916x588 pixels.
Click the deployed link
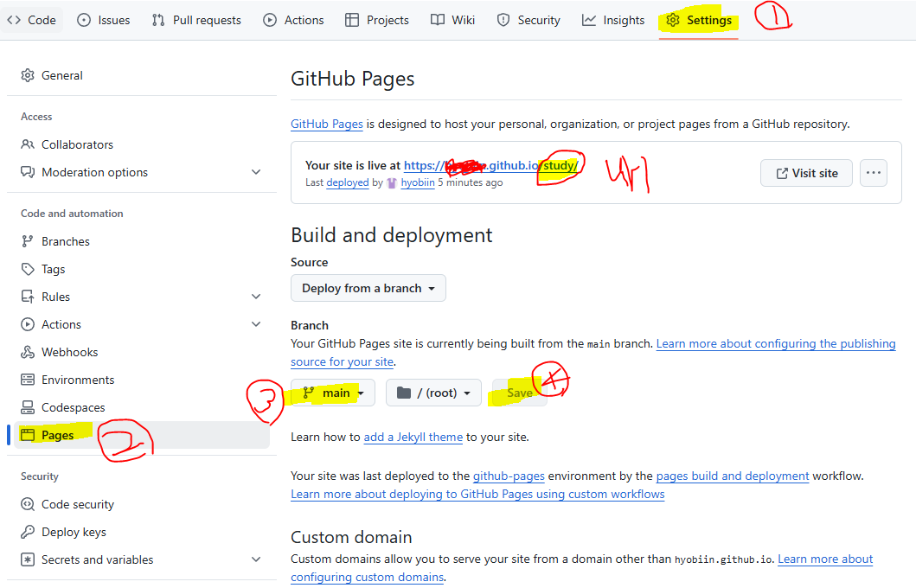point(347,182)
